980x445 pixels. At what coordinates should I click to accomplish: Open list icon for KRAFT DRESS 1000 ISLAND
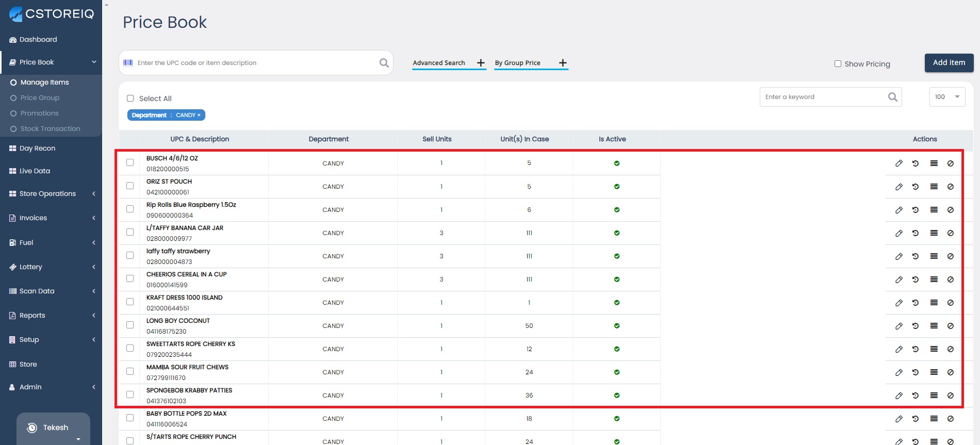(934, 303)
